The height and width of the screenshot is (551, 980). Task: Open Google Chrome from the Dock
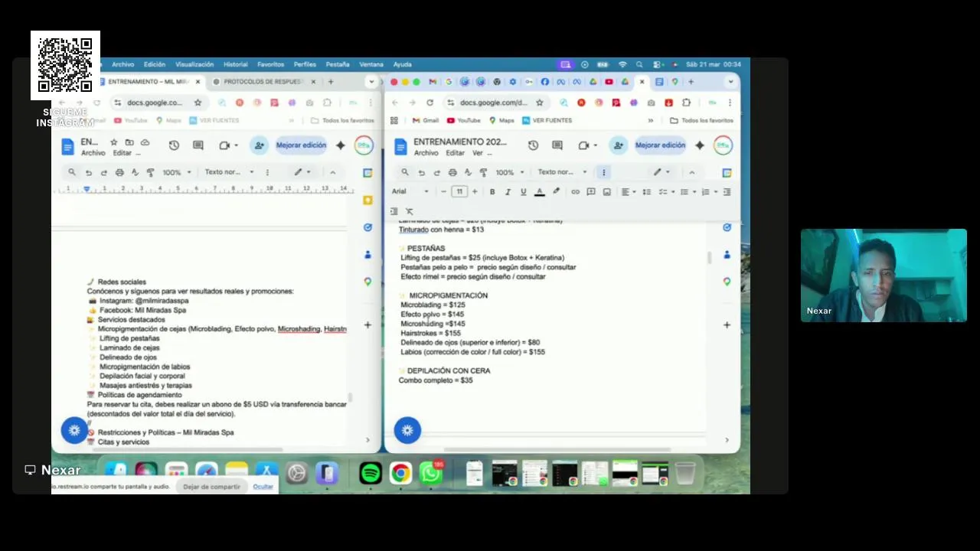click(400, 474)
